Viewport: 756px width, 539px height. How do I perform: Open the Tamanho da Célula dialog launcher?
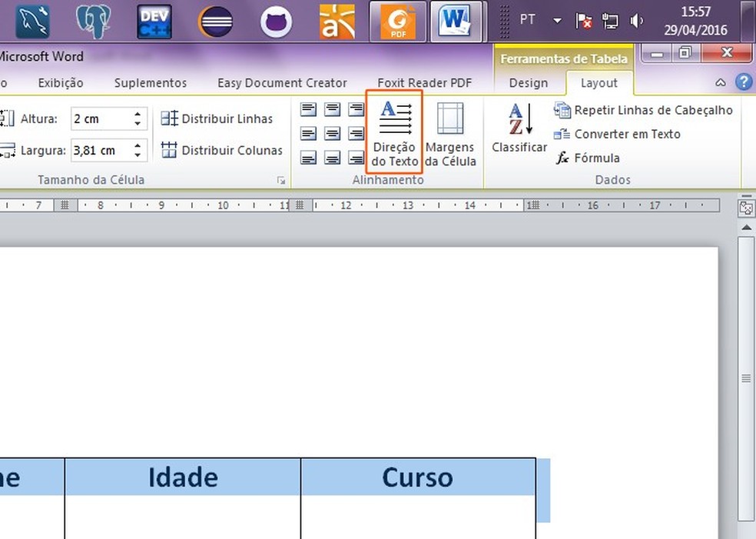(281, 179)
